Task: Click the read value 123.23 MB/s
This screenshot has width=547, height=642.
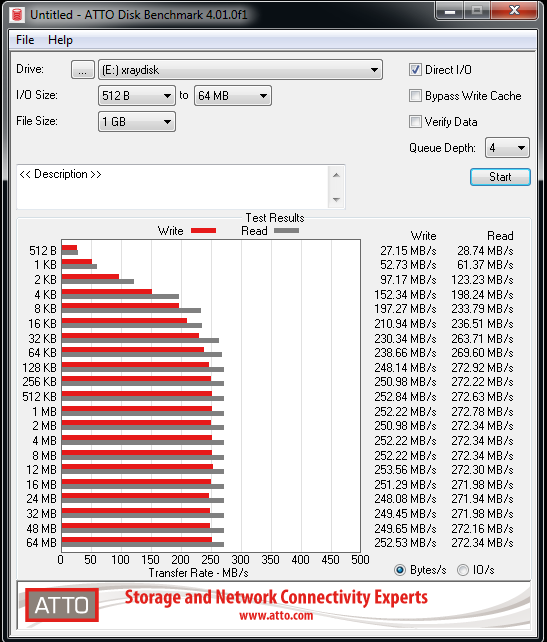Action: coord(482,280)
